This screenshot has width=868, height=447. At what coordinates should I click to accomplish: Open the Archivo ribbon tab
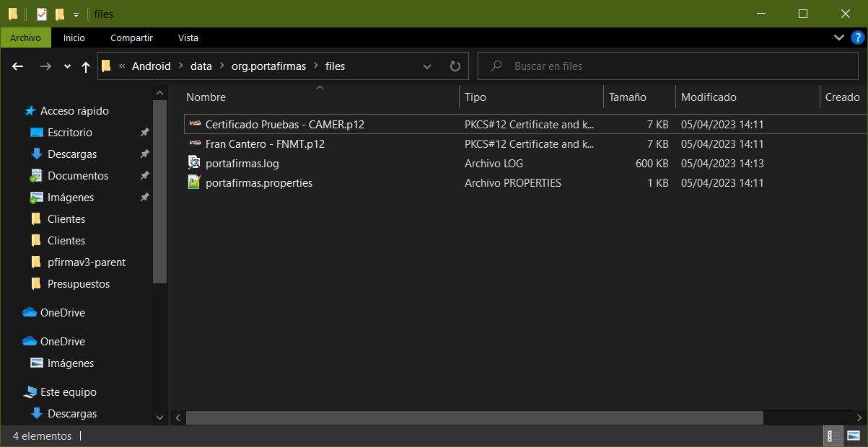click(26, 37)
